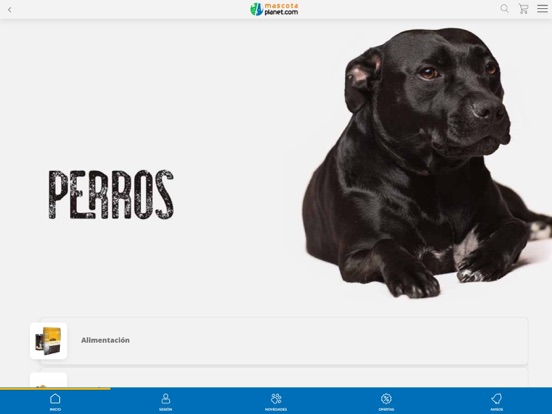Open the Novedades paw tab
The height and width of the screenshot is (414, 552).
tap(276, 402)
